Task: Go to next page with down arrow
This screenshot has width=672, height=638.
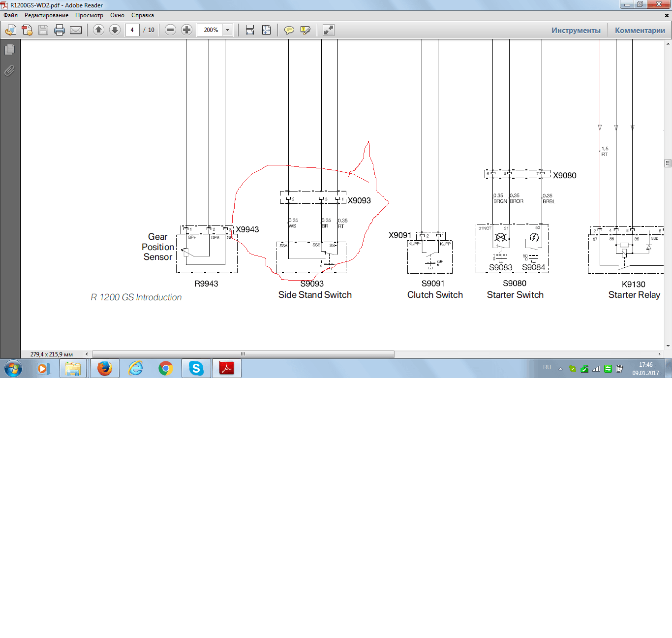Action: pyautogui.click(x=115, y=30)
